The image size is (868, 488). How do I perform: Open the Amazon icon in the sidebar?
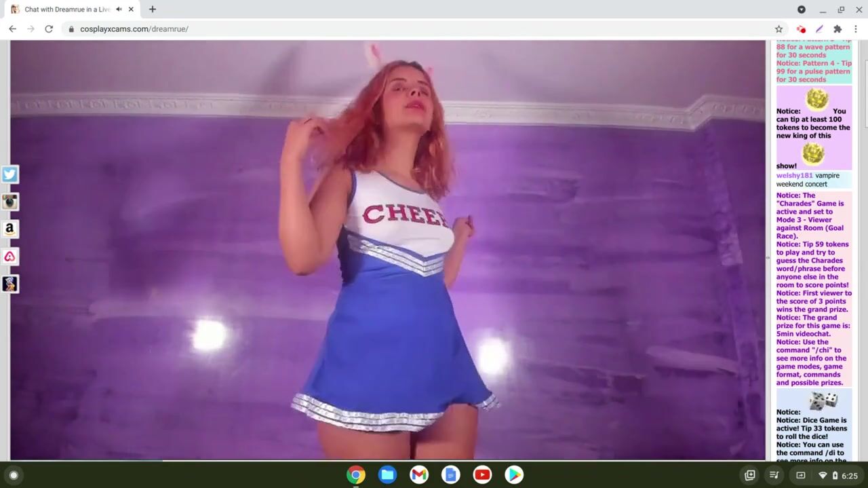click(9, 229)
